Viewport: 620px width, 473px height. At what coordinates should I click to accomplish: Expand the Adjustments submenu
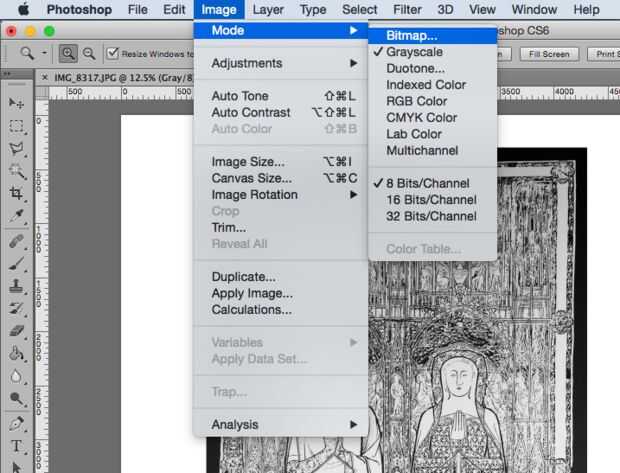coord(280,63)
